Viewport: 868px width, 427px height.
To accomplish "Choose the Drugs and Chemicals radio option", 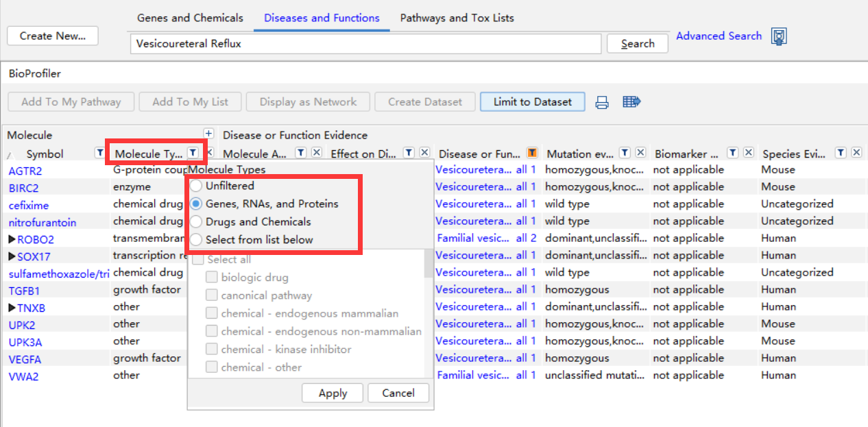I will [197, 221].
